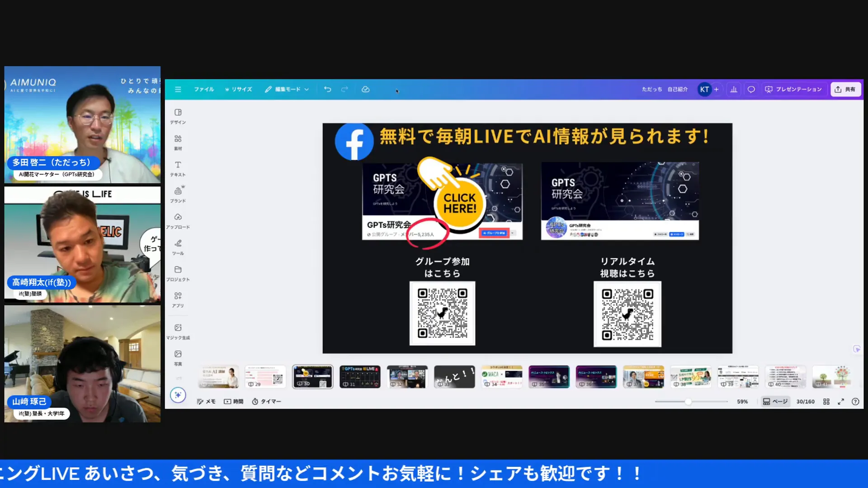Click the 共有 (Share) button
This screenshot has width=868, height=488.
(x=845, y=89)
